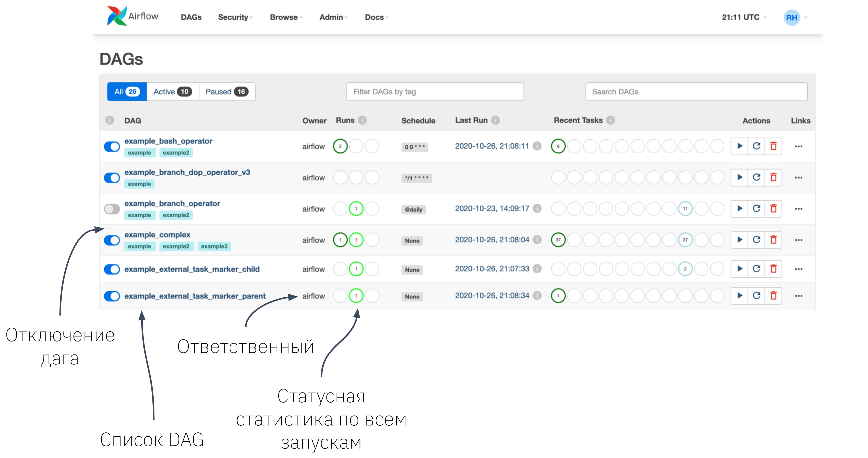The height and width of the screenshot is (458, 868).
Task: Open the example_branch_dop_operator_v3 DAG link
Action: [187, 172]
